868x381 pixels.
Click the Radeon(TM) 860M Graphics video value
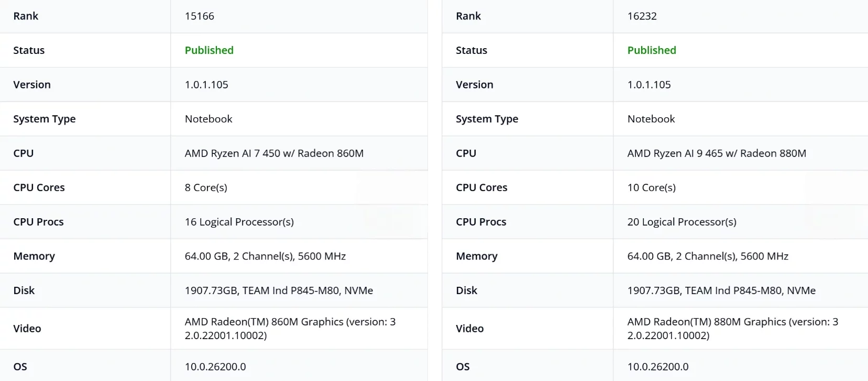[x=290, y=328]
